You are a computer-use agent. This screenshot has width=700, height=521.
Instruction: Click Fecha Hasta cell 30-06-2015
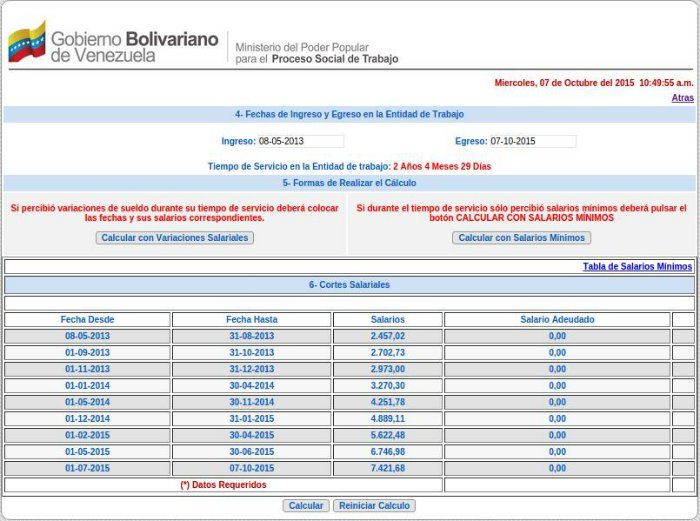252,452
